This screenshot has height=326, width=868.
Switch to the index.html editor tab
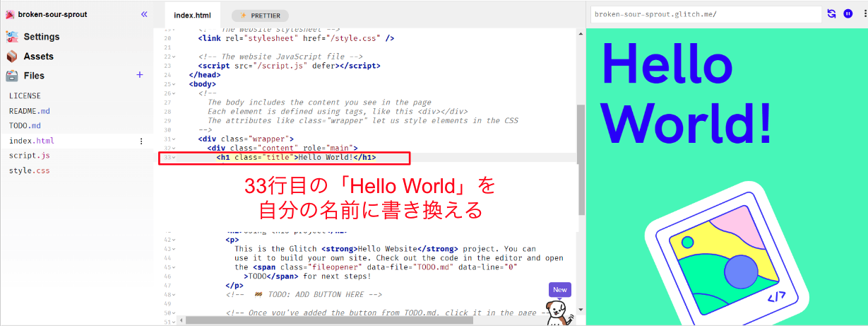point(192,15)
